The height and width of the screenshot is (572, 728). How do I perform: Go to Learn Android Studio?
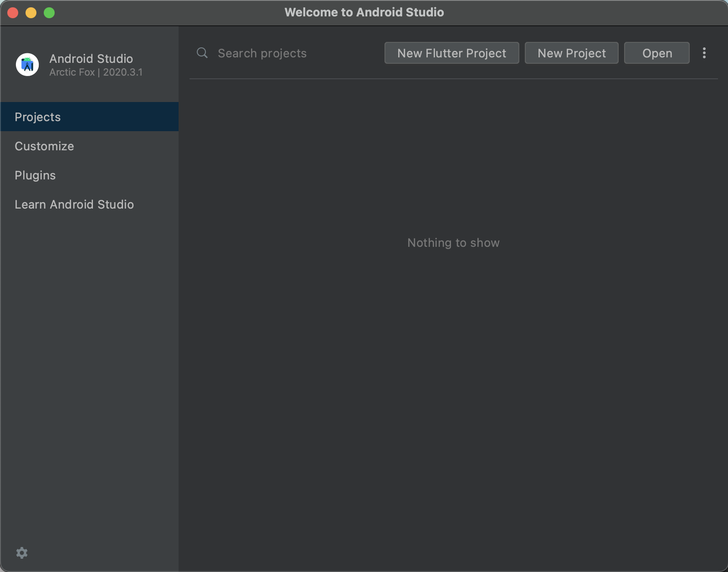(89, 204)
